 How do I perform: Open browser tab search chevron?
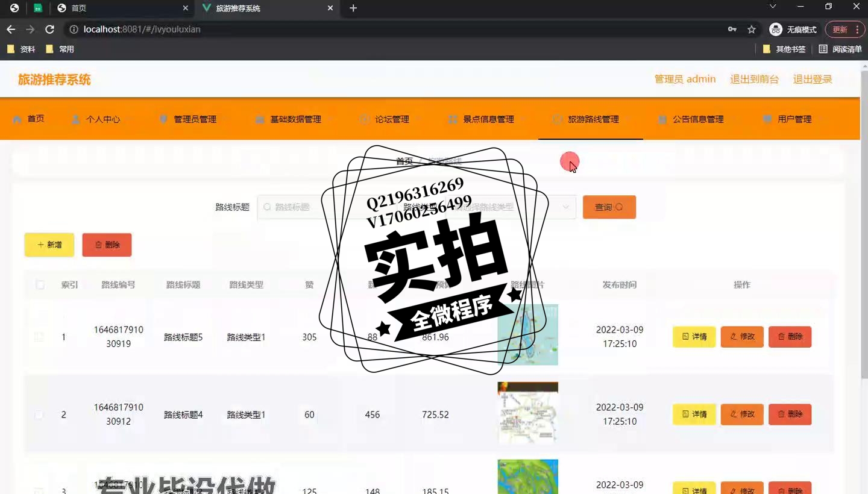773,7
